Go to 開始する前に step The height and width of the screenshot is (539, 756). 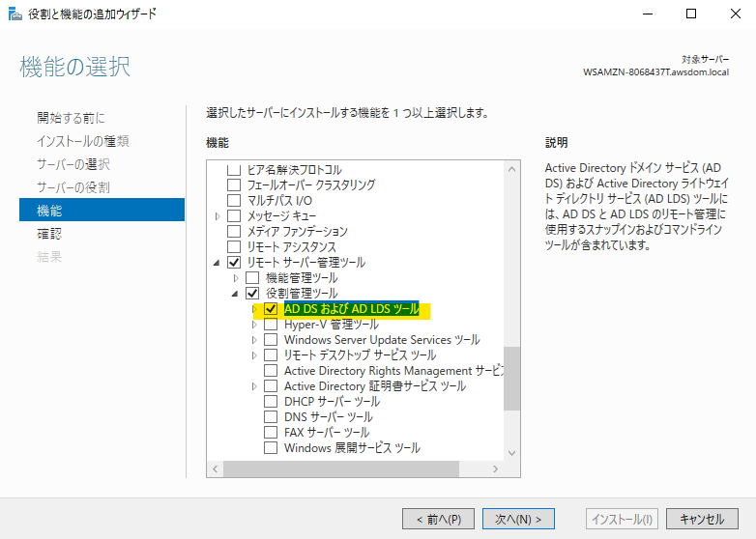pos(71,118)
